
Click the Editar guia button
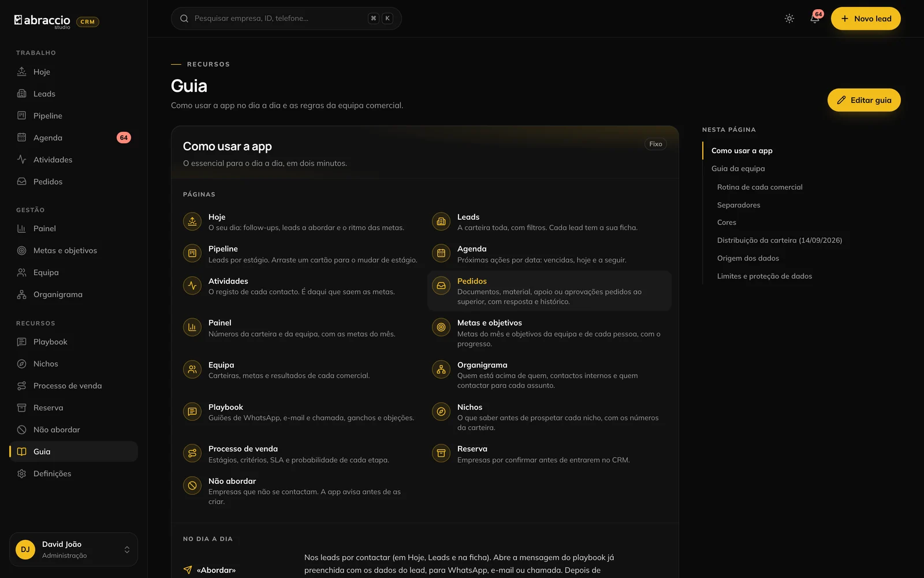(864, 100)
